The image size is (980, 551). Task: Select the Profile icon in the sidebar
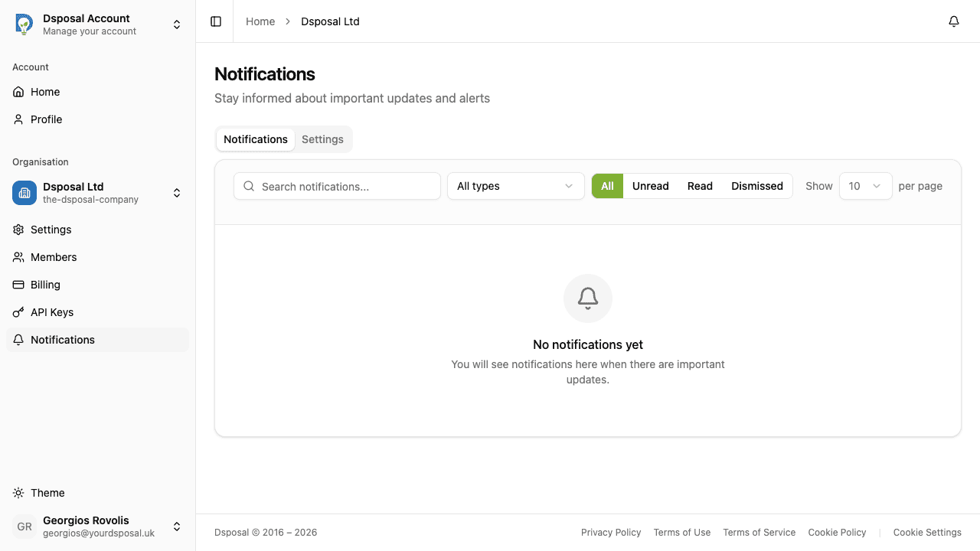point(18,119)
